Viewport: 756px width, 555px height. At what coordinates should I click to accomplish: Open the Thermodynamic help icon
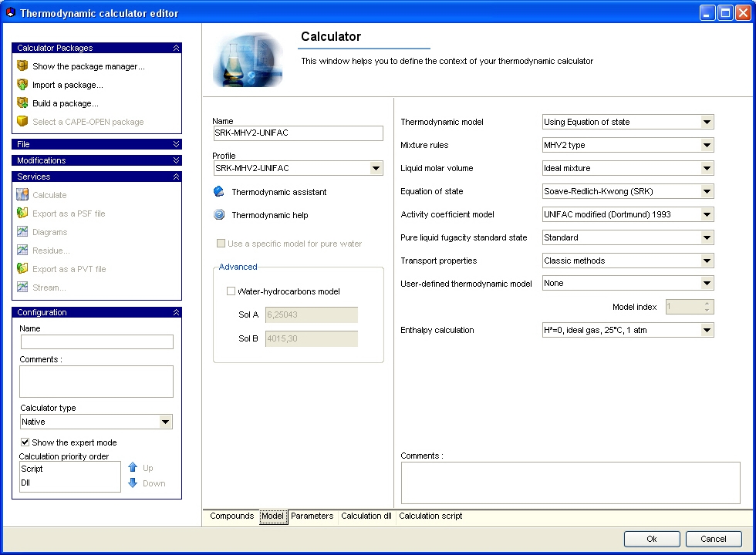coord(219,214)
